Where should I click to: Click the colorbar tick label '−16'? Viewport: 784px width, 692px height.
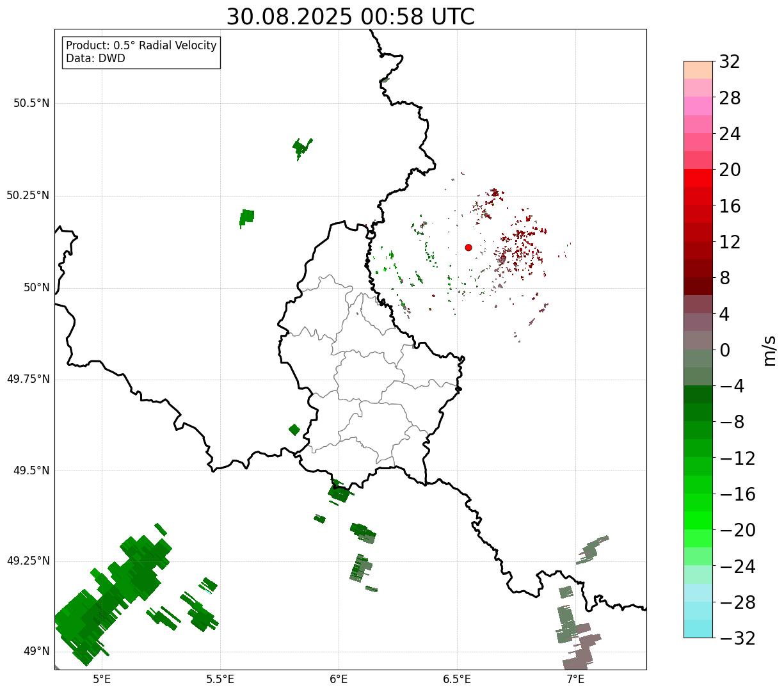coord(737,495)
